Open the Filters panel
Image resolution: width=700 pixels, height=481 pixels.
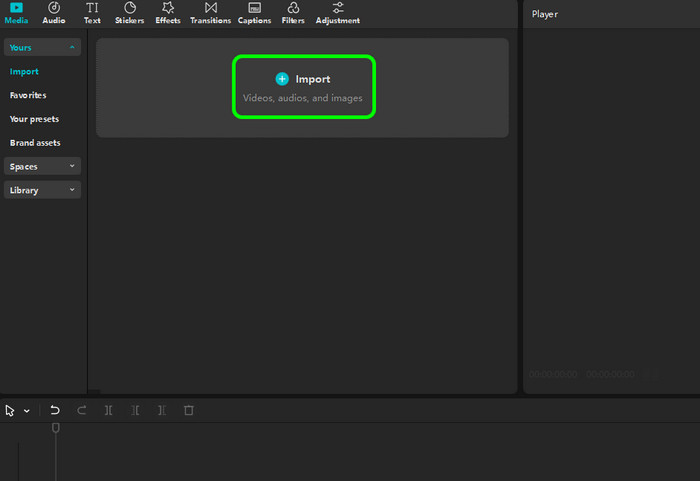(293, 13)
